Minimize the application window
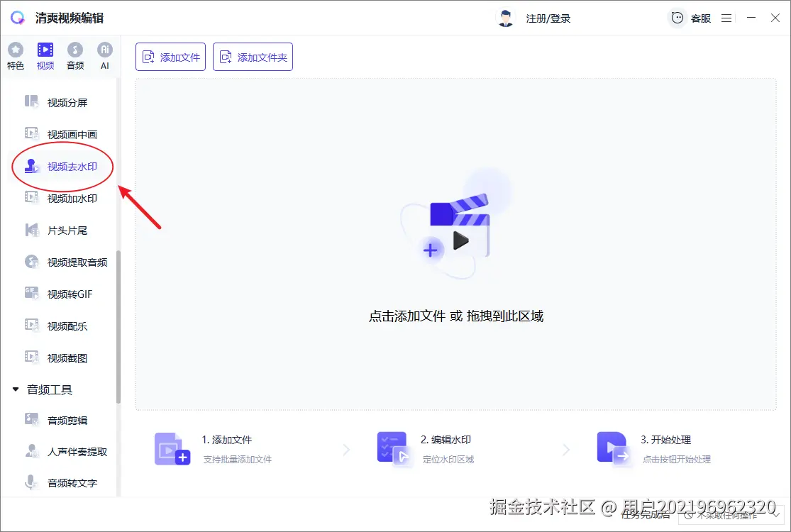Screen dimensions: 791x532 point(751,18)
